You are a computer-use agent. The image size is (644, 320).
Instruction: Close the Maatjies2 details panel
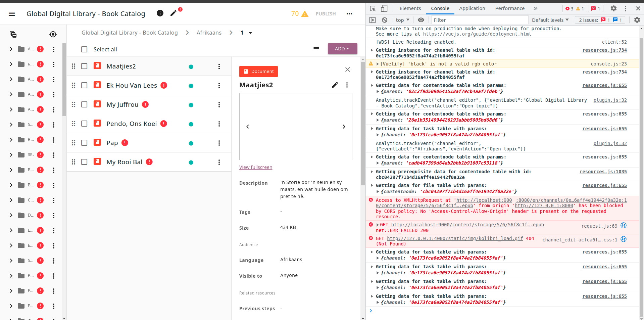tap(348, 70)
